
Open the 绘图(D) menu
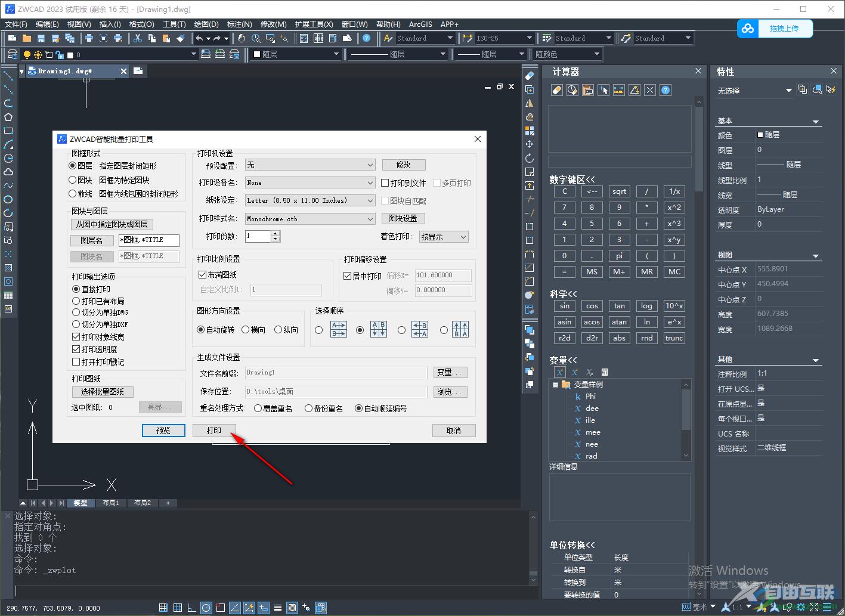click(206, 24)
